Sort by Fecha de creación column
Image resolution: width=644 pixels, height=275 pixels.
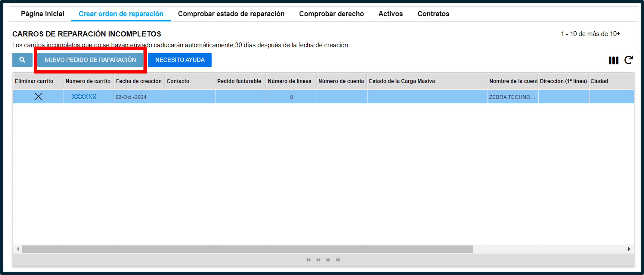click(139, 81)
